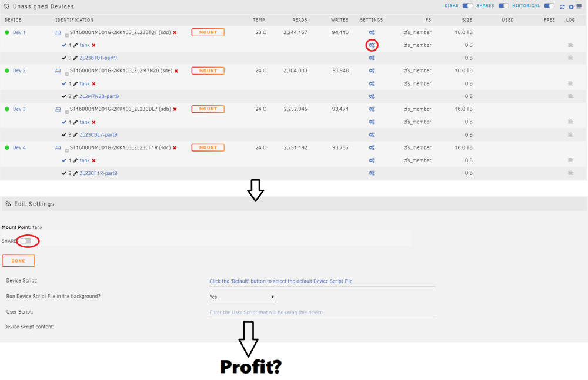Open settings gears for Dev 3 disk row
The image size is (588, 380).
[x=372, y=109]
